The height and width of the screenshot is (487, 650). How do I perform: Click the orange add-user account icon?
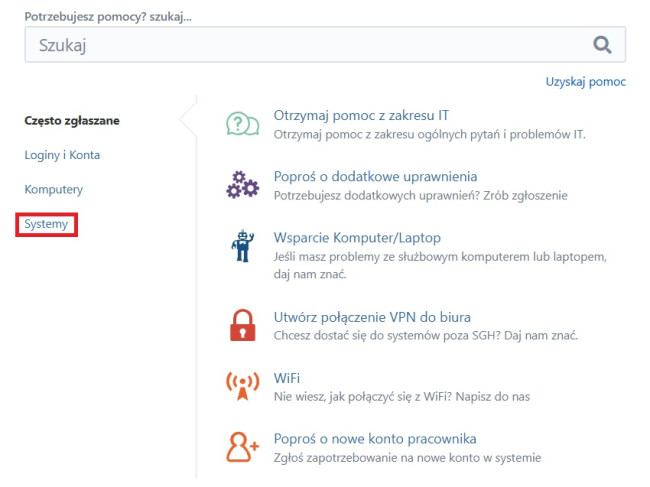241,447
